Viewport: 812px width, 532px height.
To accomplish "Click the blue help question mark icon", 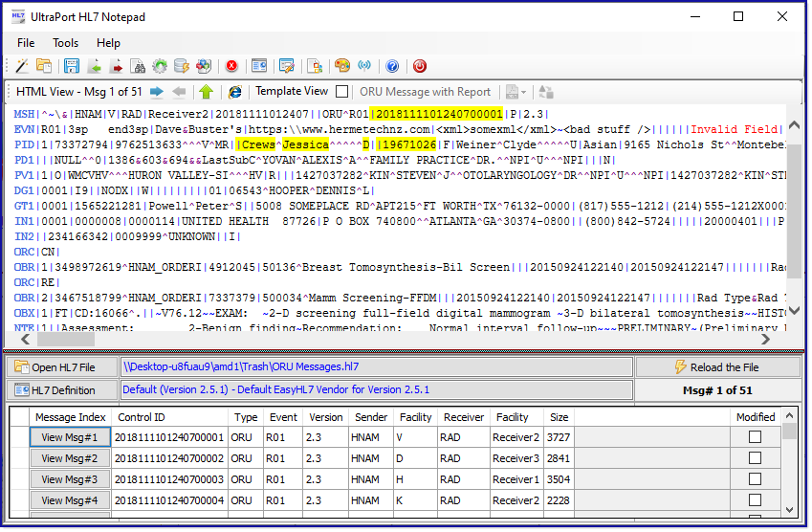I will pos(392,66).
